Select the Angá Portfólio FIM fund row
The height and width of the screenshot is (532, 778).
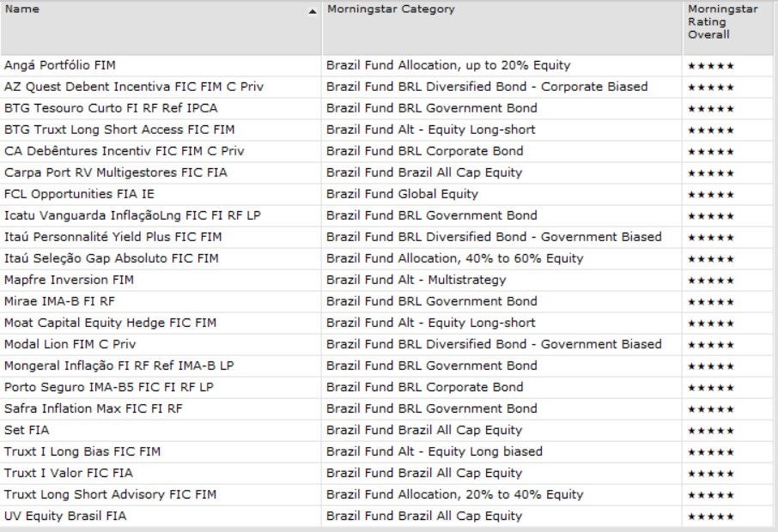click(60, 65)
